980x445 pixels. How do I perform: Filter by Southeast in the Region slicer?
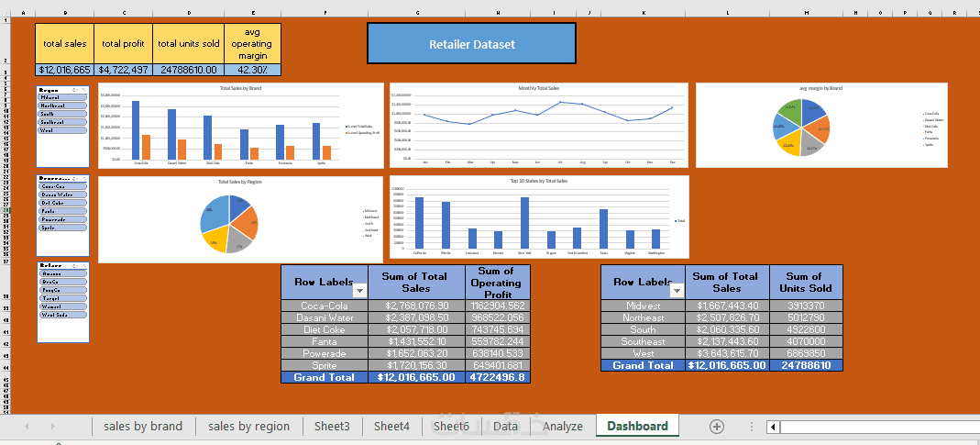61,123
